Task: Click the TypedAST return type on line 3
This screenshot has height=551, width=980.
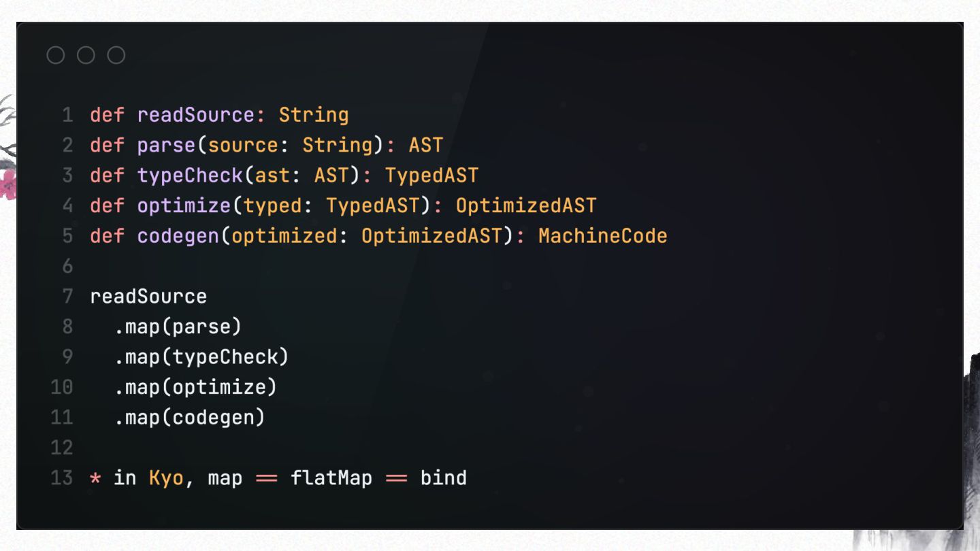Action: [x=431, y=176]
